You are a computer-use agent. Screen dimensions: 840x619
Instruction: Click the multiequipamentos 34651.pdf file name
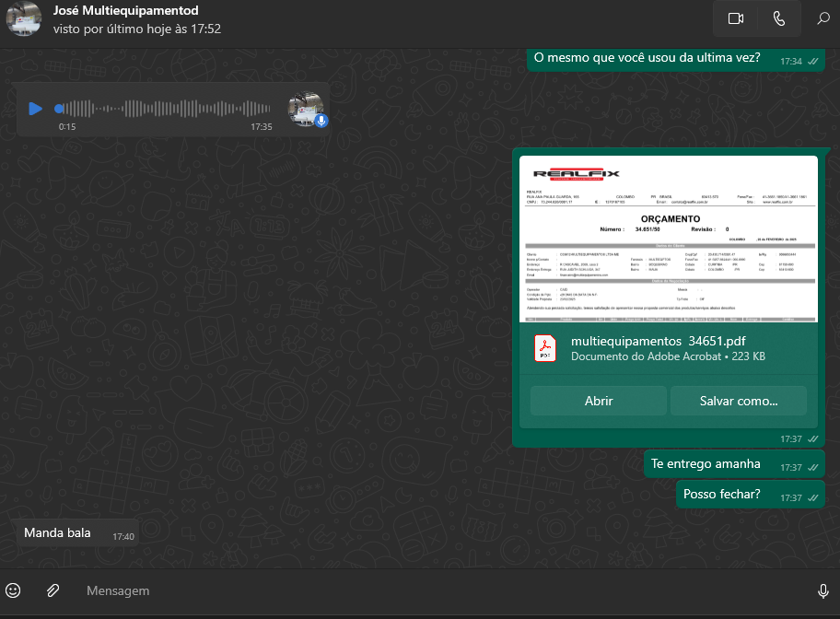point(658,340)
